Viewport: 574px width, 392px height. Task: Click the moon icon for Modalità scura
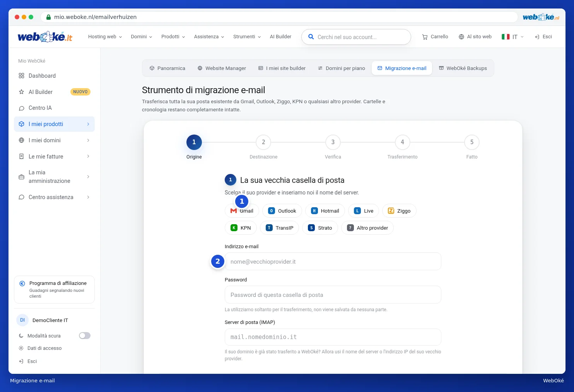click(21, 336)
